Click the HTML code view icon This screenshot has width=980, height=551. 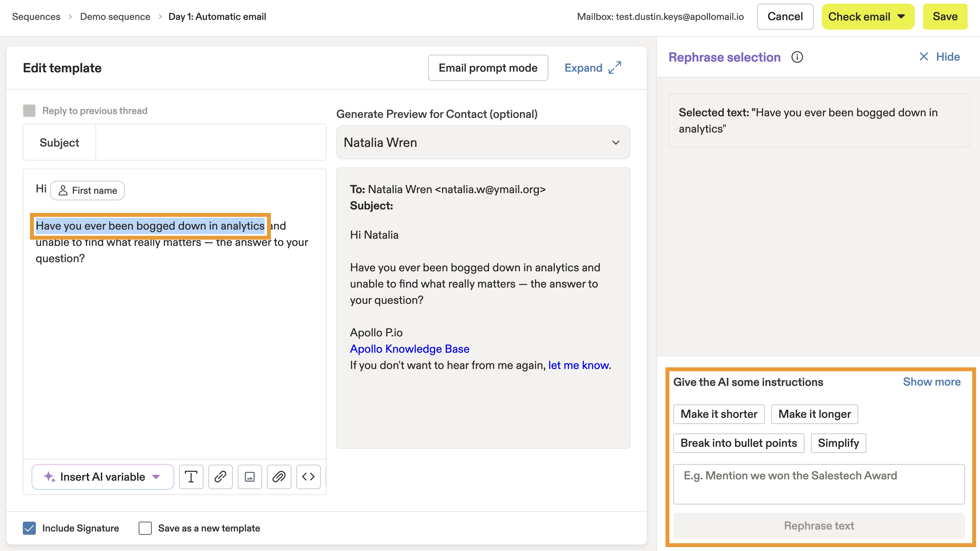308,476
